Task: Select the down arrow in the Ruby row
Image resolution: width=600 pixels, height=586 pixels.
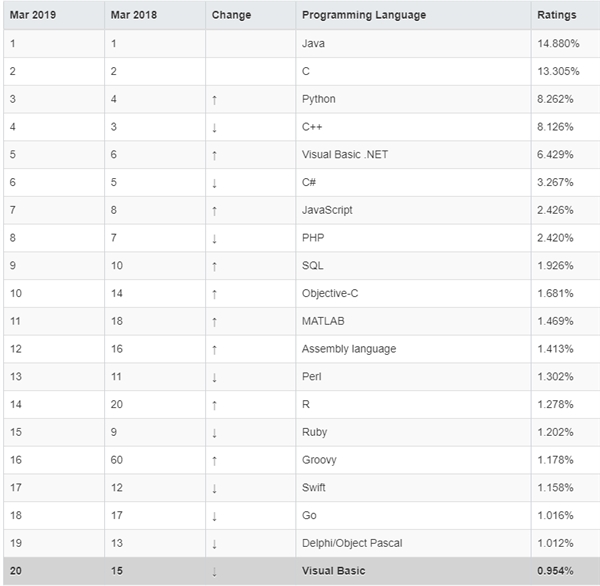Action: [215, 433]
